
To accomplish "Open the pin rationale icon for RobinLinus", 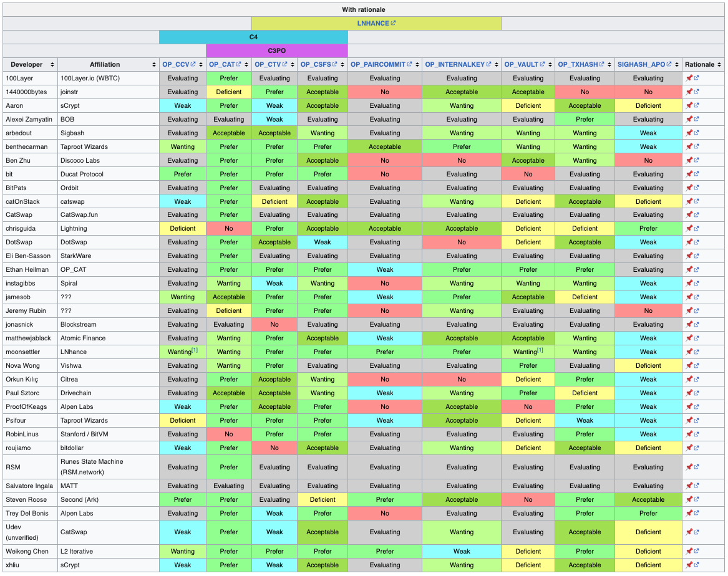I will pos(689,434).
